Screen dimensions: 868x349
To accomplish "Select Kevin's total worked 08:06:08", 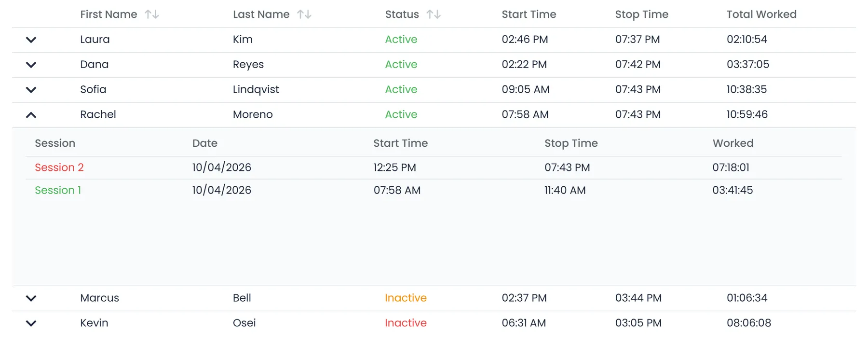I will [x=749, y=323].
